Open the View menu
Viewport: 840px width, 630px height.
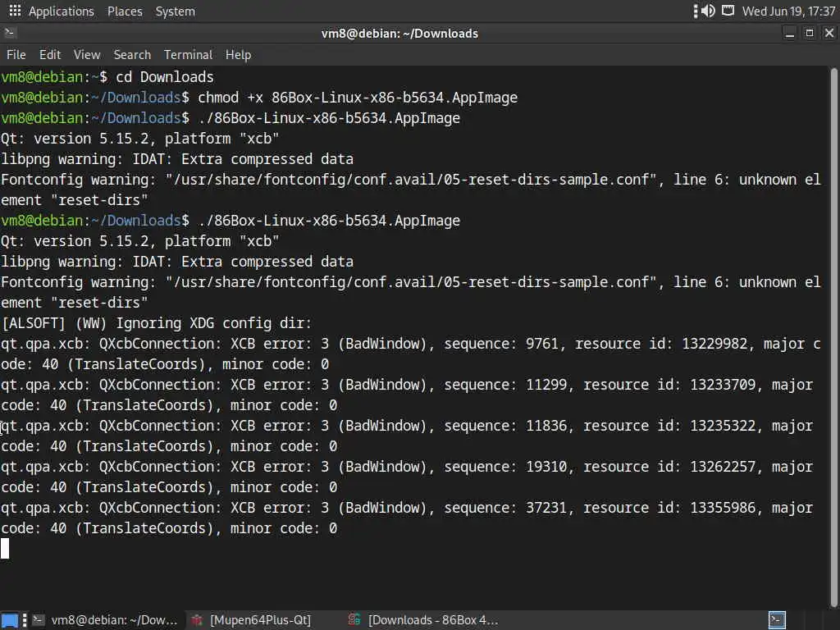point(87,55)
